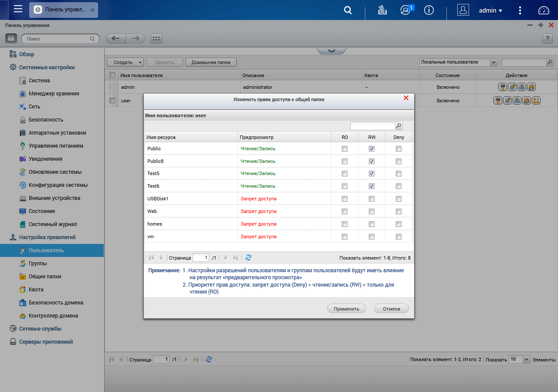Open the Локальные пользователи dropdown
558x392 pixels.
458,62
